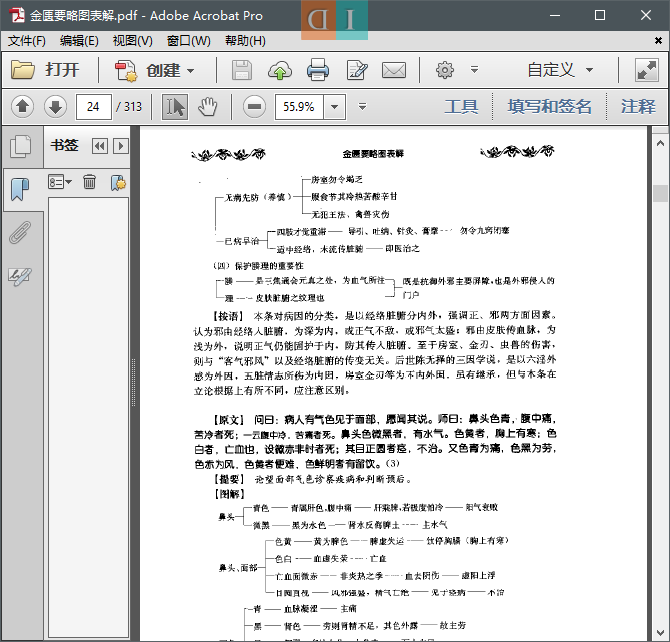Expand the quick tools dropdown beside the gear
Image resolution: width=670 pixels, height=642 pixels.
pos(474,69)
